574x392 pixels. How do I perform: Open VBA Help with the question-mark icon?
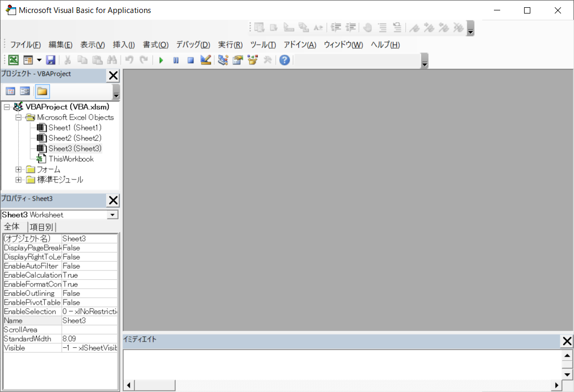click(x=284, y=60)
